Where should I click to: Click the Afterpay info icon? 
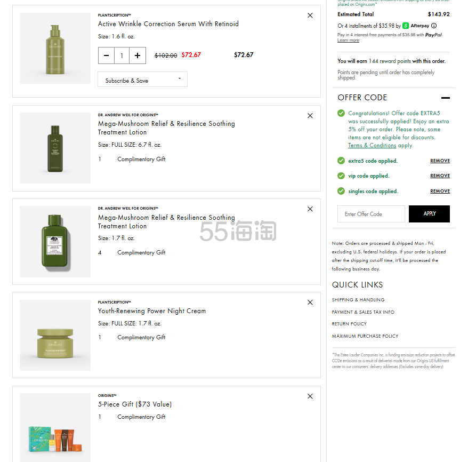coord(433,26)
